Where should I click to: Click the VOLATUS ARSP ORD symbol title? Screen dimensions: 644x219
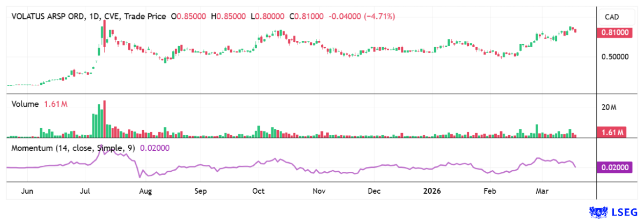pyautogui.click(x=48, y=17)
